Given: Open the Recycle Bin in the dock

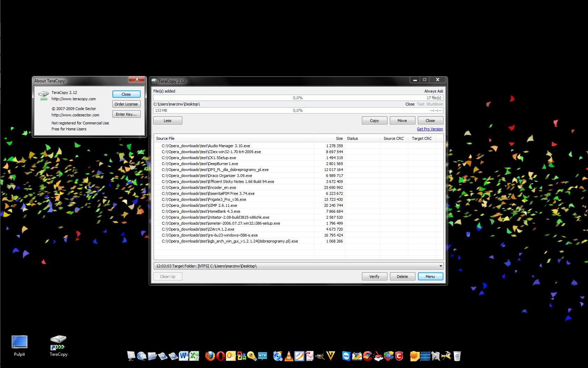Looking at the screenshot, I should click(x=457, y=356).
